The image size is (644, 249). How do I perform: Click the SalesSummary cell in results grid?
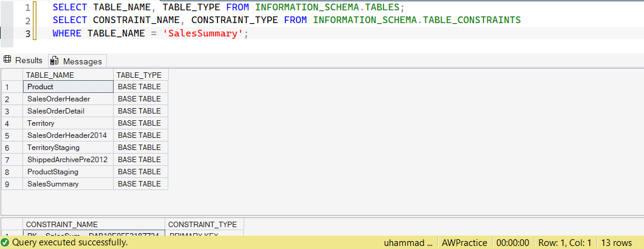tap(68, 183)
